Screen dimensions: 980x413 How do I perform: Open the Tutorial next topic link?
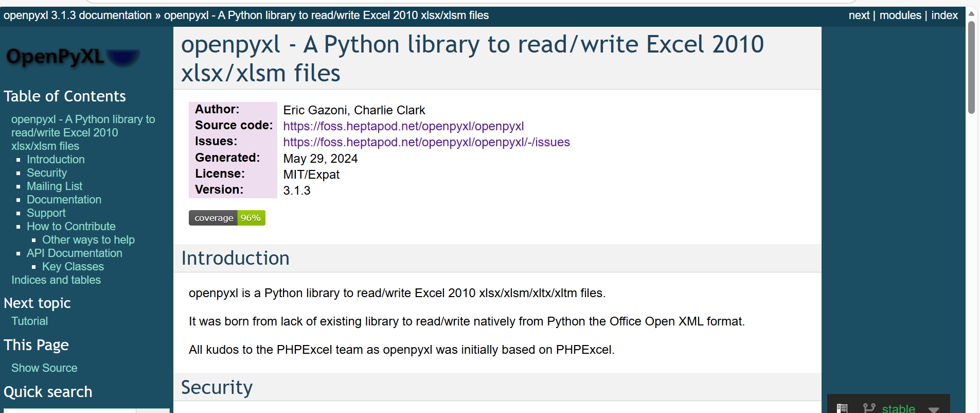30,321
